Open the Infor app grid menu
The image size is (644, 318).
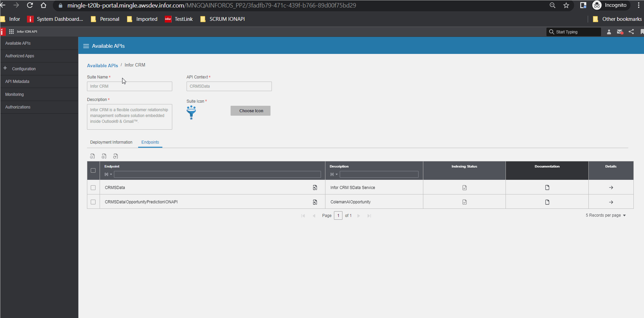(11, 31)
